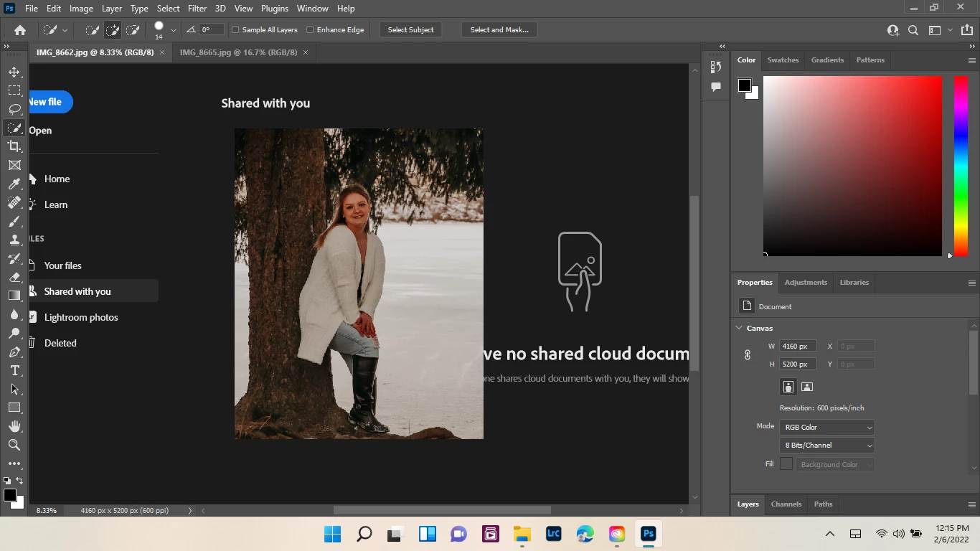Screen dimensions: 980x551
Task: Click the rainbow hue slider strip
Action: [961, 165]
